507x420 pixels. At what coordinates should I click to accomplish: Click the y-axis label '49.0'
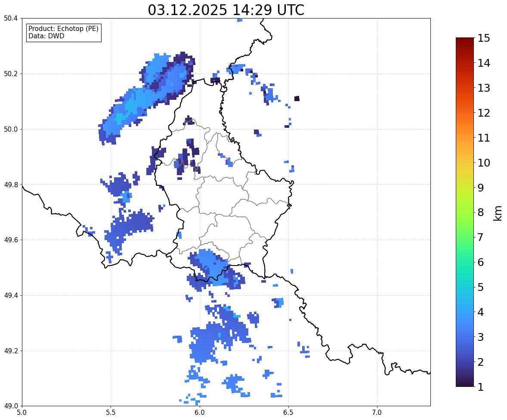pos(11,406)
